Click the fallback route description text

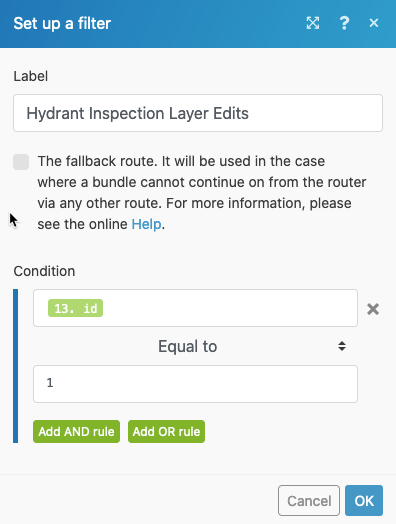pos(202,192)
